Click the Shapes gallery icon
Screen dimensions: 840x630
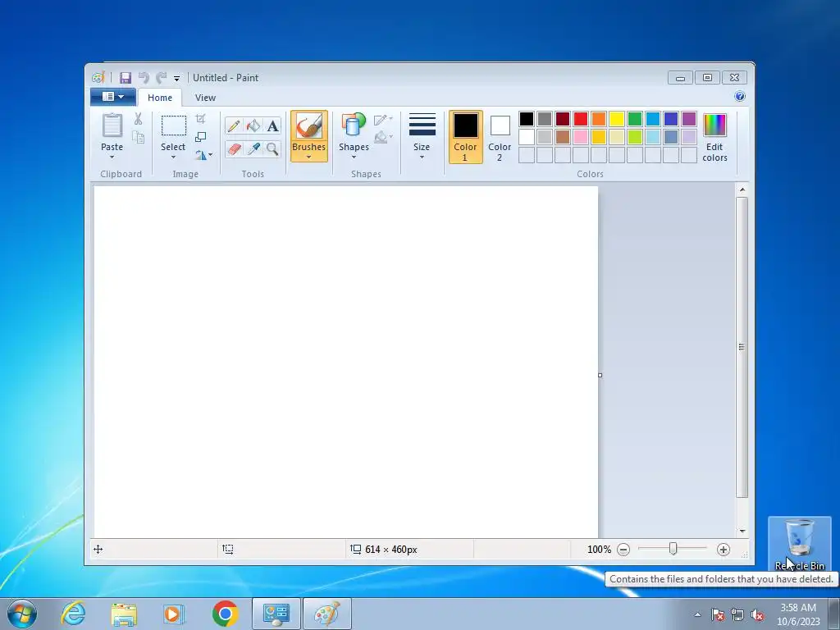[354, 126]
